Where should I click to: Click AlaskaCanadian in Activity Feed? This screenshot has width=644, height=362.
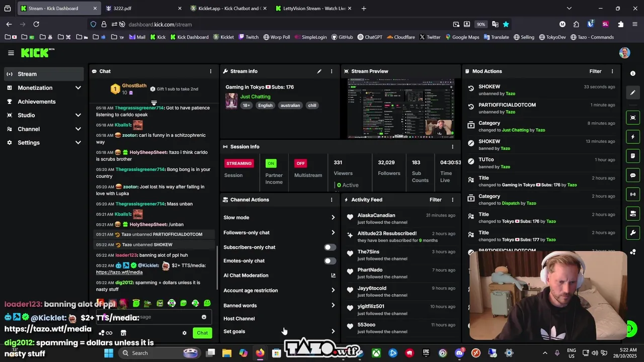coord(376,216)
